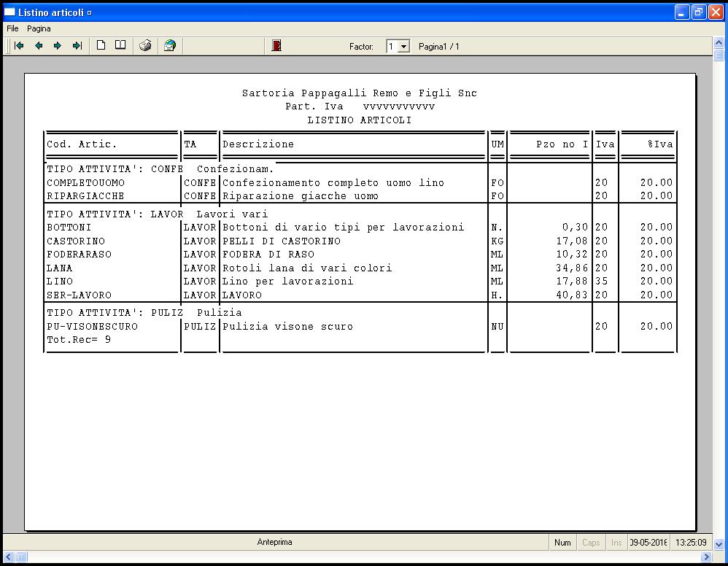Click the date in the status bar
The image size is (728, 566).
point(648,543)
